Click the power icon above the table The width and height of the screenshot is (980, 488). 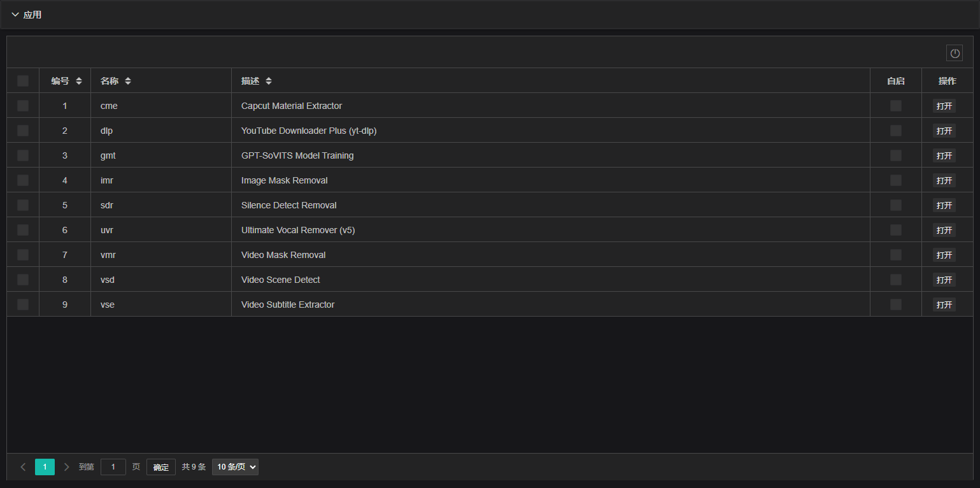pyautogui.click(x=954, y=53)
